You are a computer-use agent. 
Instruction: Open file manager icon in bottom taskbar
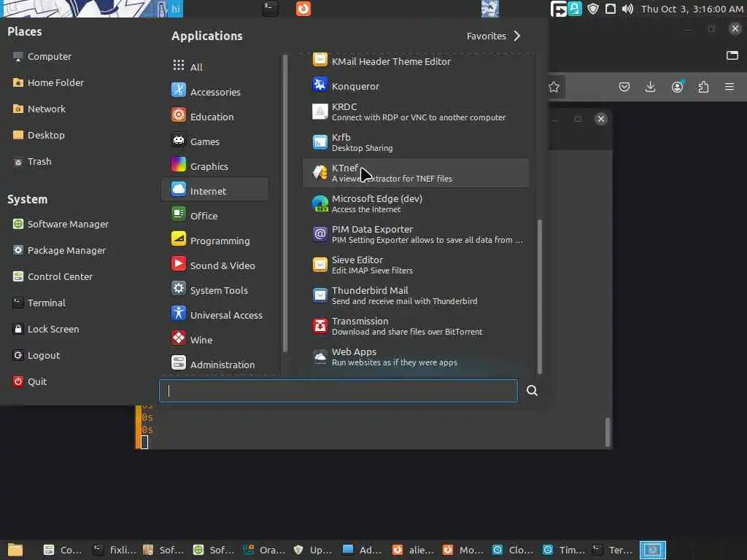[x=15, y=550]
